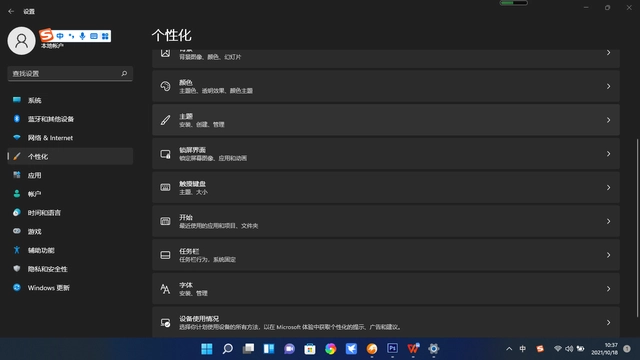Screen dimensions: 640x360
Task: Click the 任务栏 taskbar icon
Action: click(x=165, y=255)
